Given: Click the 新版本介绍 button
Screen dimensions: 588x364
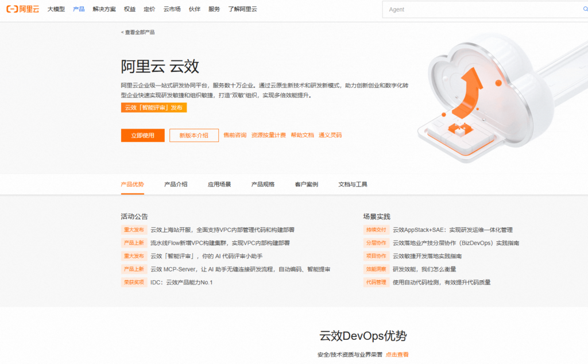Looking at the screenshot, I should click(194, 135).
